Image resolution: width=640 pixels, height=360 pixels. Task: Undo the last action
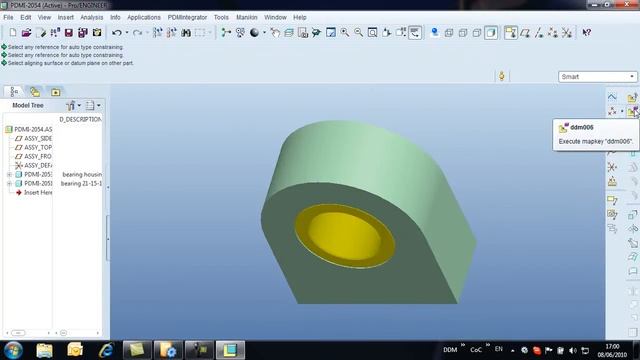point(117,33)
